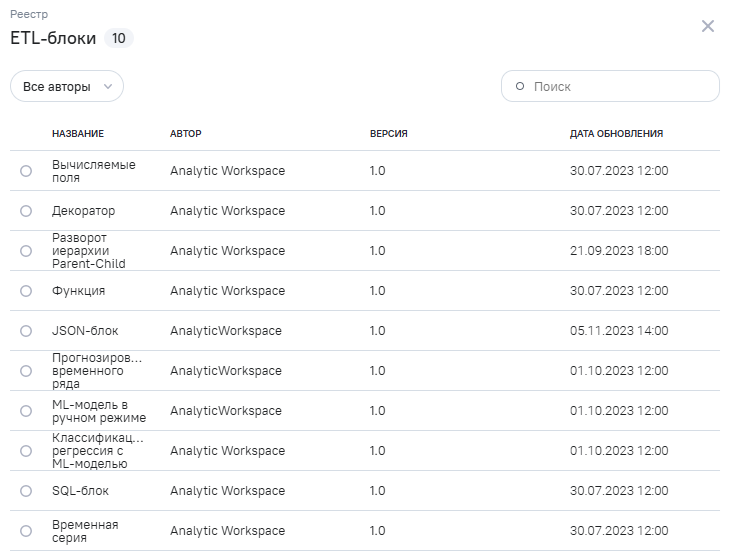The image size is (735, 554).
Task: Sort by the Автор column header
Action: tap(186, 134)
